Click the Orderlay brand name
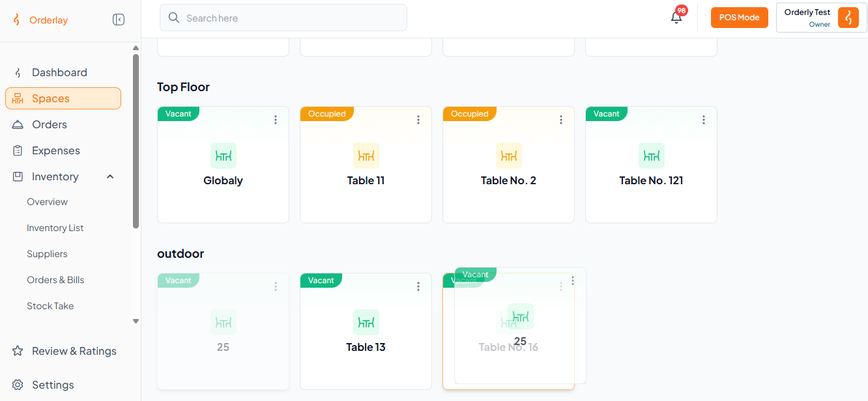The image size is (868, 401). coord(48,20)
